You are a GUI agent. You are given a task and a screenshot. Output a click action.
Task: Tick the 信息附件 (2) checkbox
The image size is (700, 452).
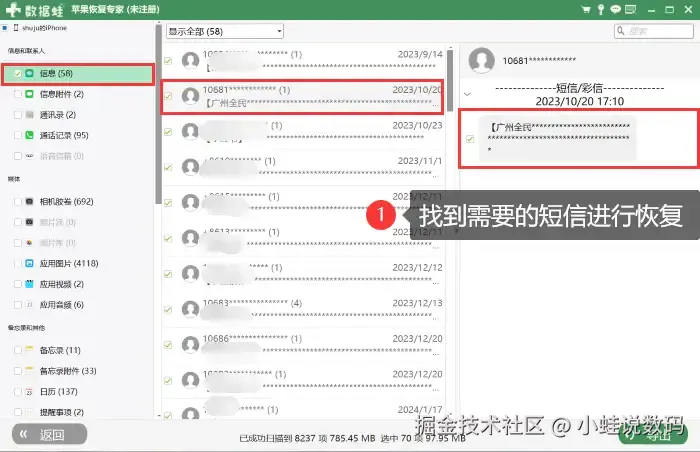tap(18, 94)
